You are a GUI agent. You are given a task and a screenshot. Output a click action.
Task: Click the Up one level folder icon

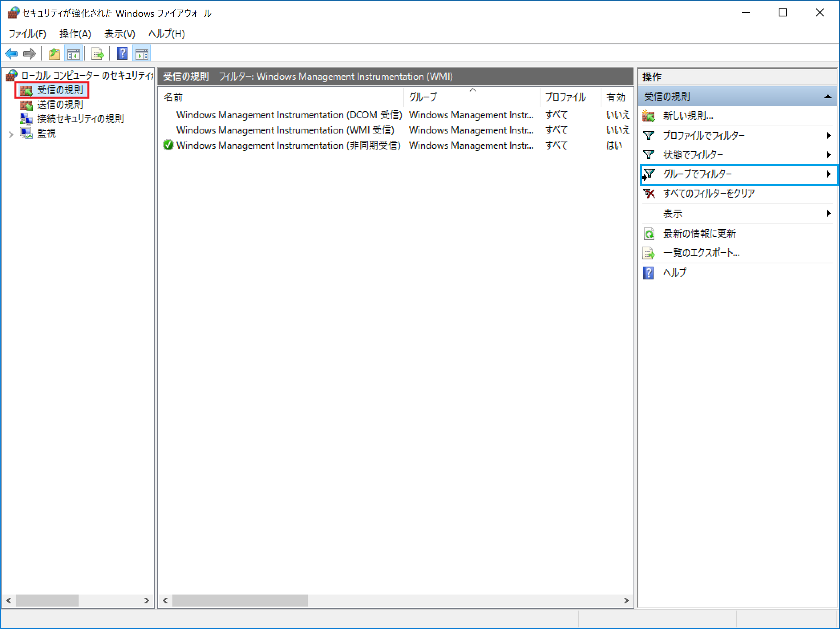point(55,53)
